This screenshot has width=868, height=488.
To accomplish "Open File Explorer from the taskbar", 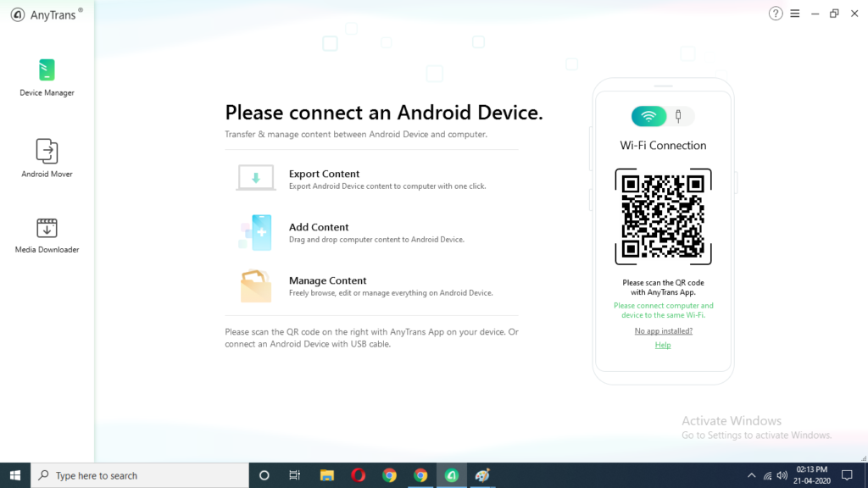I will coord(326,475).
